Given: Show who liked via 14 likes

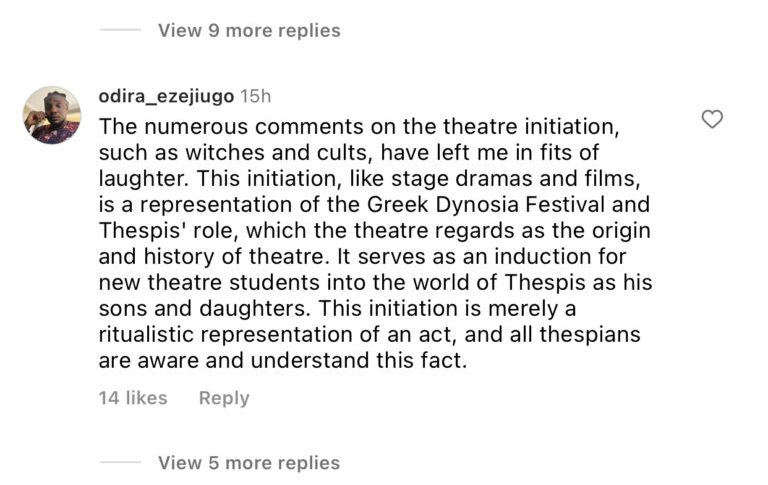Looking at the screenshot, I should click(x=133, y=398).
